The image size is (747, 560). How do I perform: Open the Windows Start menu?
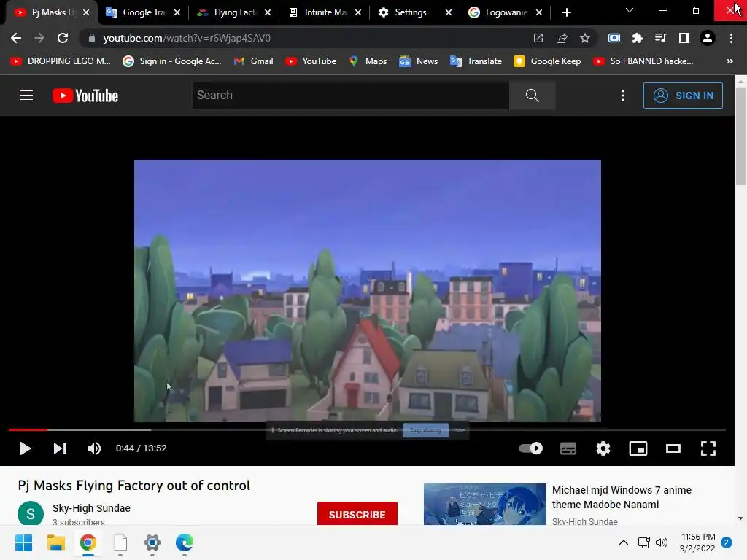coord(24,542)
